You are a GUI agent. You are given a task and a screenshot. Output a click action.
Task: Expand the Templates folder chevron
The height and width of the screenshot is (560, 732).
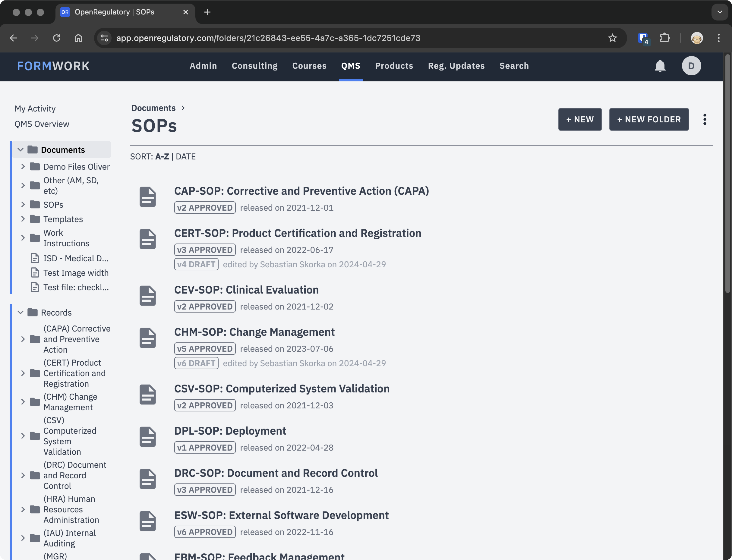pyautogui.click(x=23, y=219)
